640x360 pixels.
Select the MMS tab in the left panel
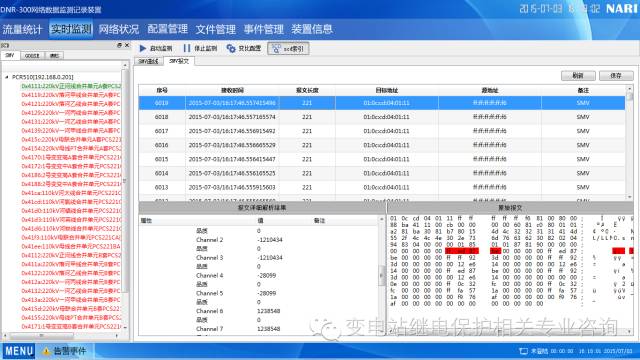point(54,56)
